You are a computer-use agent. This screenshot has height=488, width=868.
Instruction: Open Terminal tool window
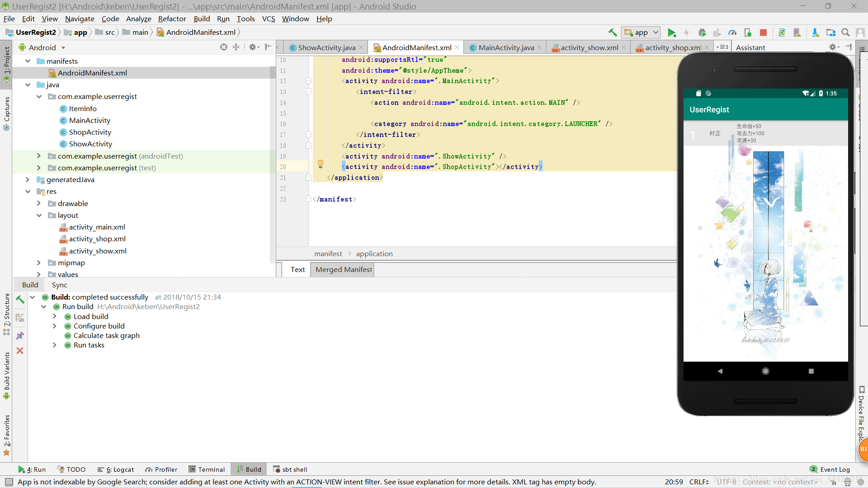point(207,469)
